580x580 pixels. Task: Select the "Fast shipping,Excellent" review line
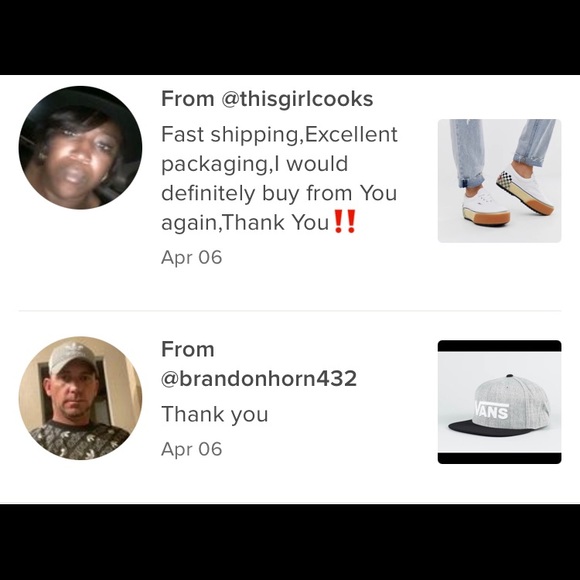[x=279, y=134]
